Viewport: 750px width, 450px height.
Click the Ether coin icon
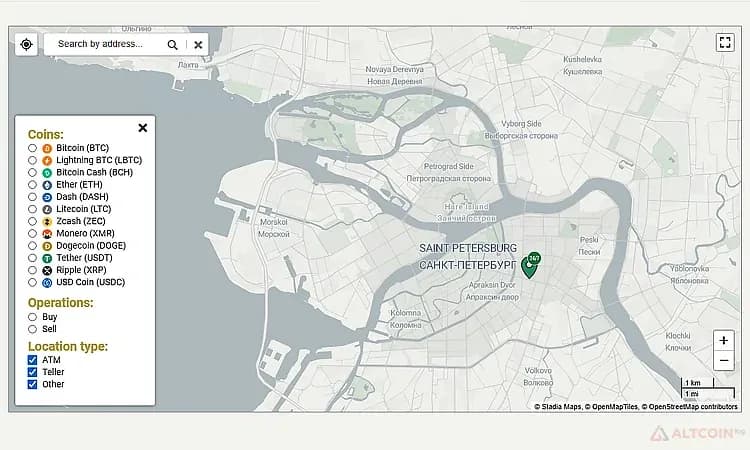click(x=47, y=185)
